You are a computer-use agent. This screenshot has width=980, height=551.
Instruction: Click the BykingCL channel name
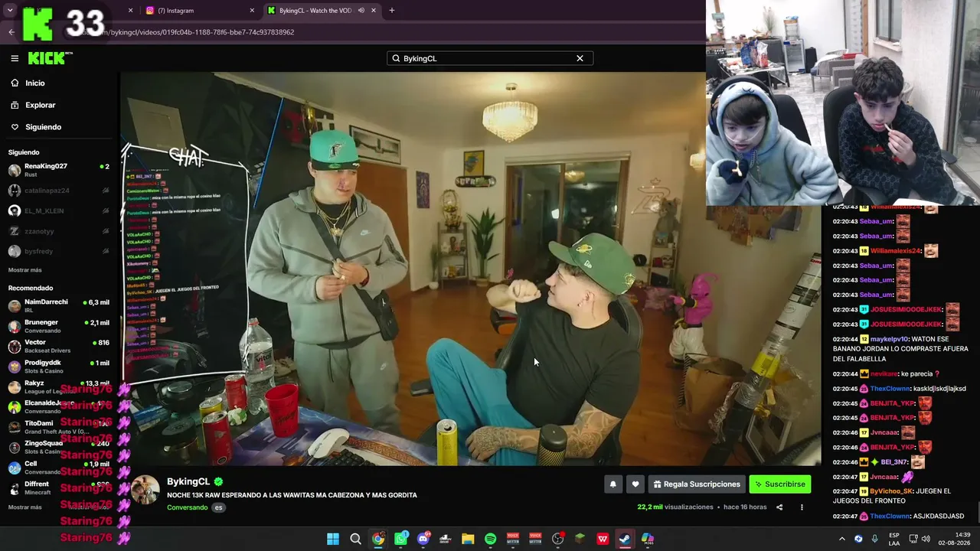pyautogui.click(x=188, y=481)
